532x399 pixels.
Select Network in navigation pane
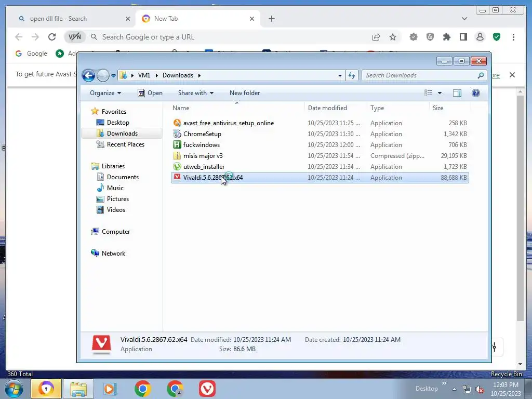(108, 254)
